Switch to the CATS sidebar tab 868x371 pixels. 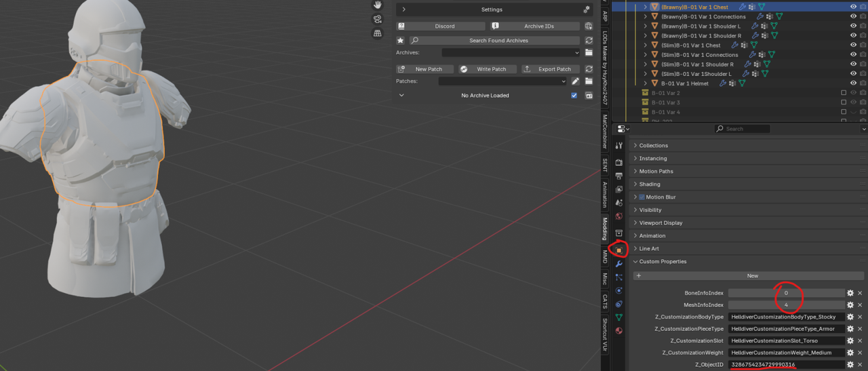click(x=605, y=302)
